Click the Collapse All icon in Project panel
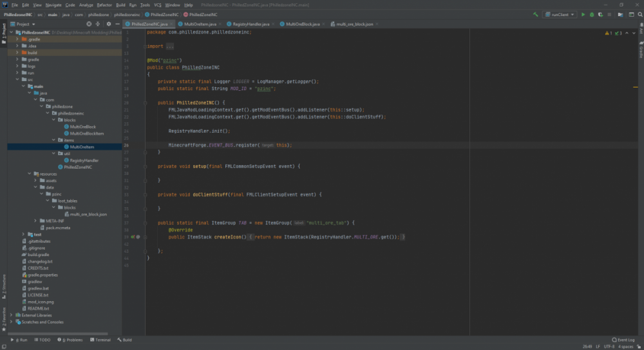Viewport: 644px width, 350px height. 98,24
